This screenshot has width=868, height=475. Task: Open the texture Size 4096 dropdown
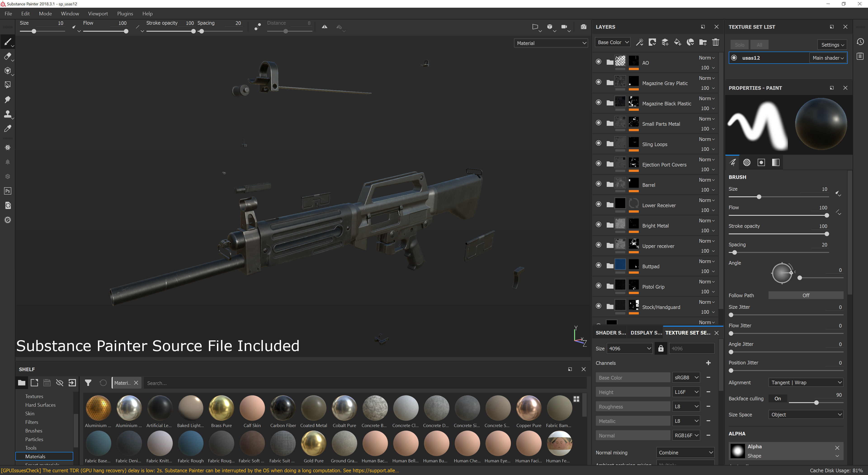click(x=629, y=348)
